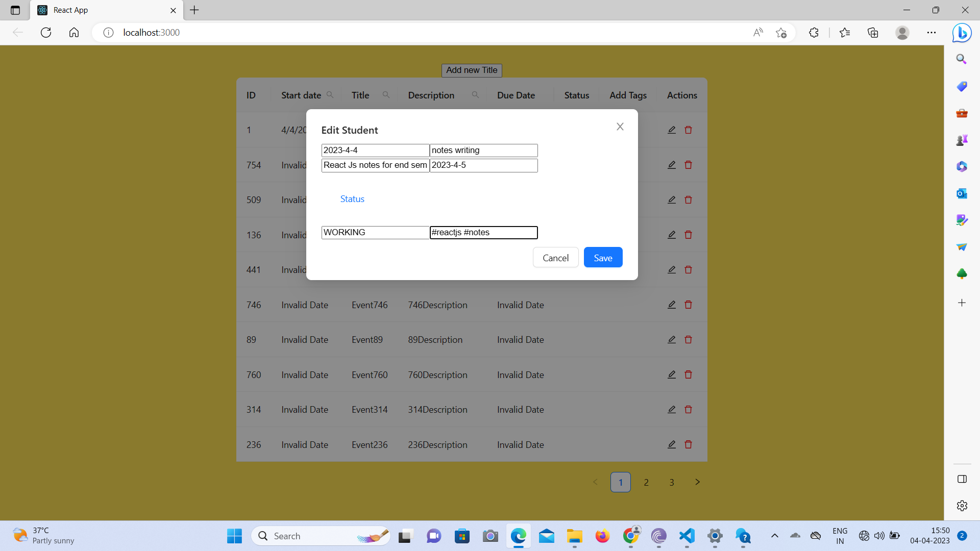980x551 pixels.
Task: Search within the Start date column
Action: [330, 94]
